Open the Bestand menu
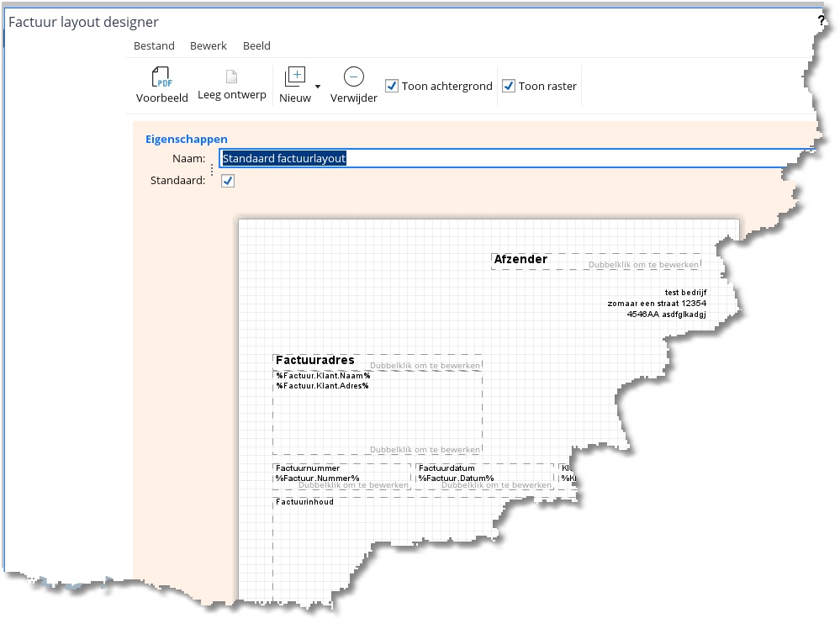 point(154,45)
